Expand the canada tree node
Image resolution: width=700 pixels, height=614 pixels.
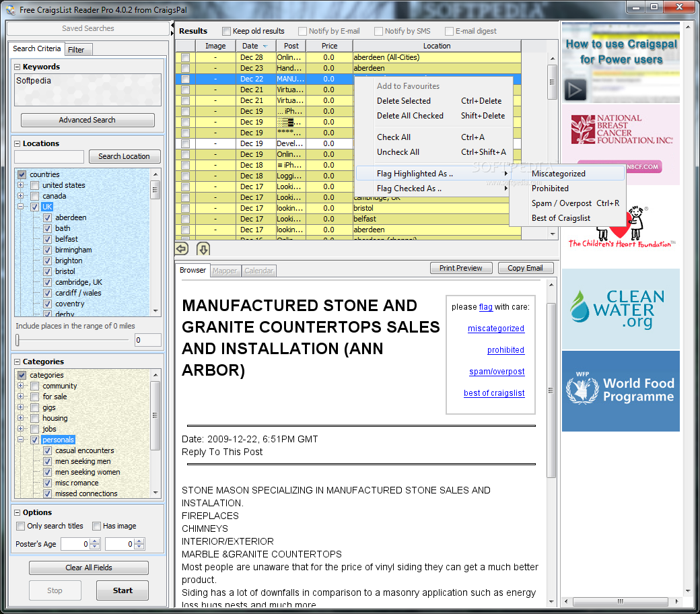[x=21, y=196]
